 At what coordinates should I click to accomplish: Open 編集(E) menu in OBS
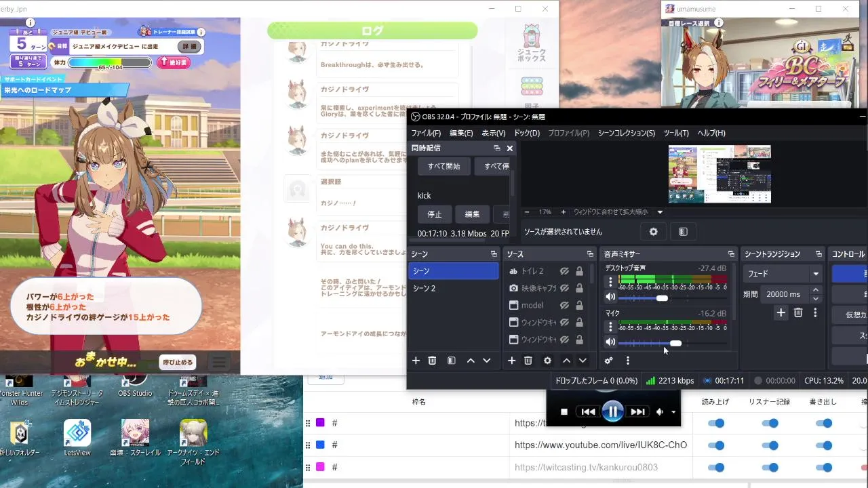click(x=461, y=133)
